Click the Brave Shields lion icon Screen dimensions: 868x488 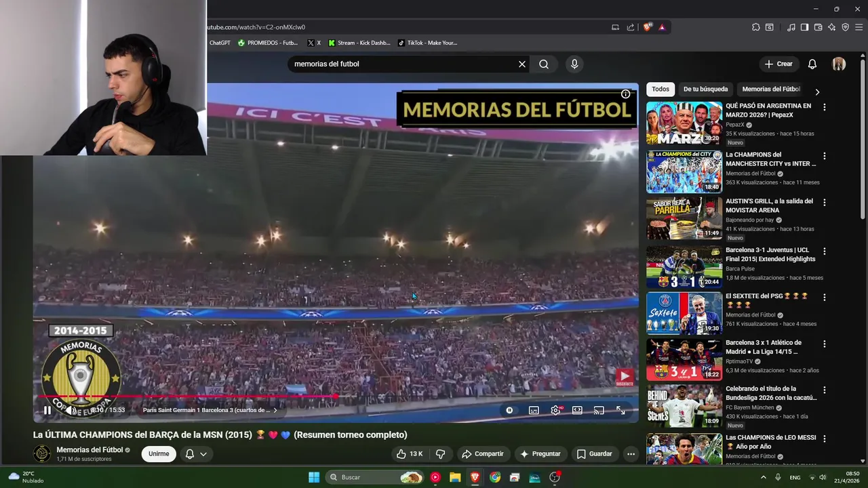point(648,27)
